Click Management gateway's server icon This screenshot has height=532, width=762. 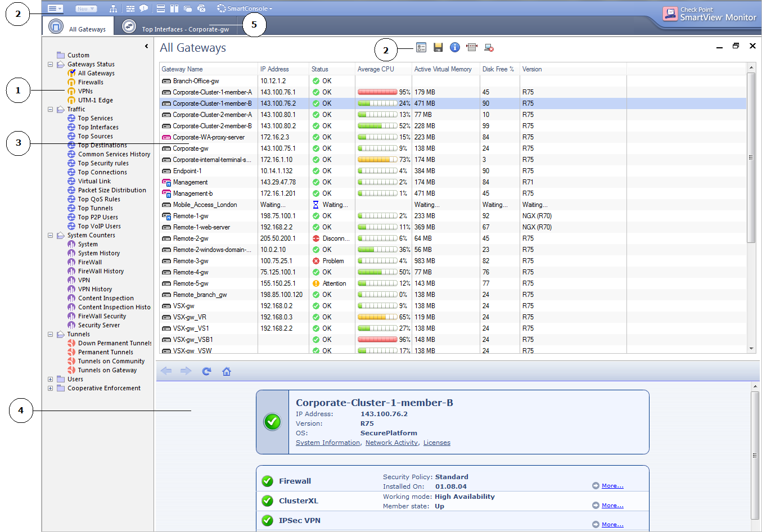[x=166, y=182]
